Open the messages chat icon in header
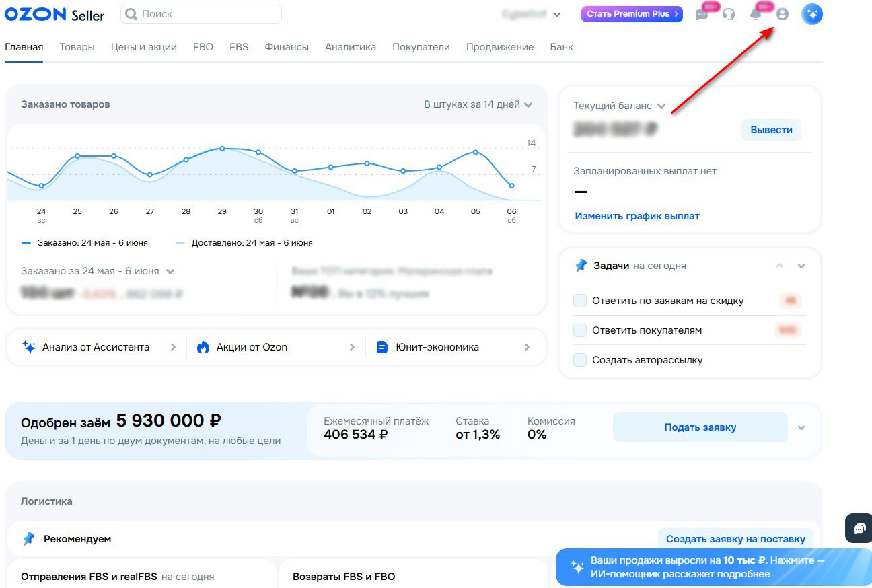872x588 pixels. click(702, 14)
